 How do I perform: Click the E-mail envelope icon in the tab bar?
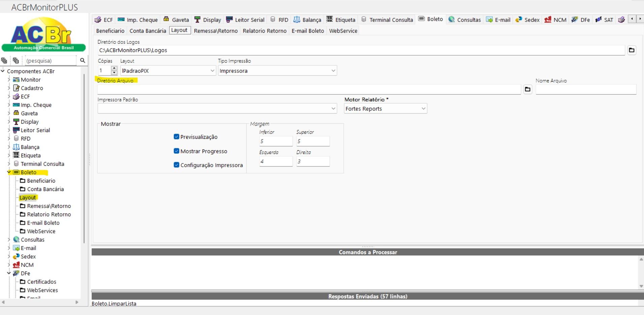click(489, 20)
